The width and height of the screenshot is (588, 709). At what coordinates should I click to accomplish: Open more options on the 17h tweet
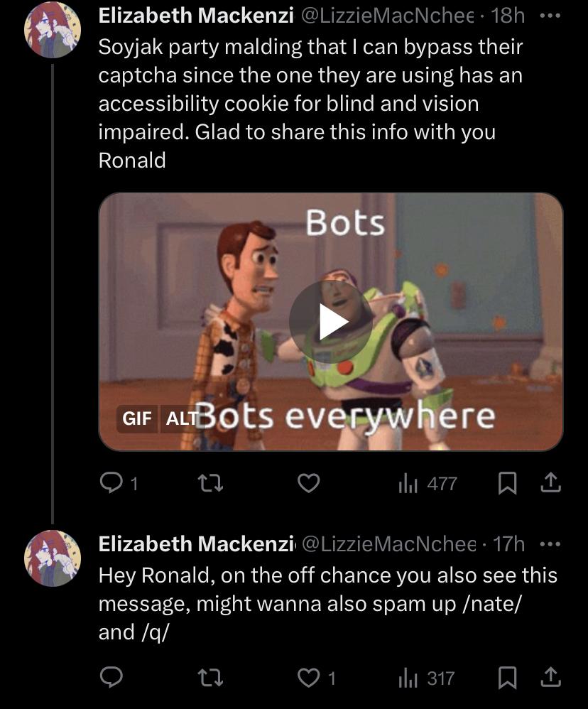550,544
